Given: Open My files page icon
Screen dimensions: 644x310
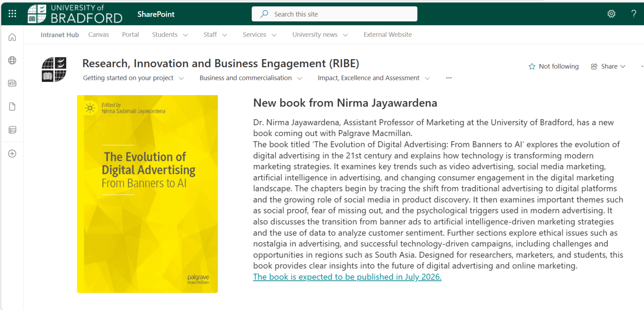Looking at the screenshot, I should pos(12,107).
